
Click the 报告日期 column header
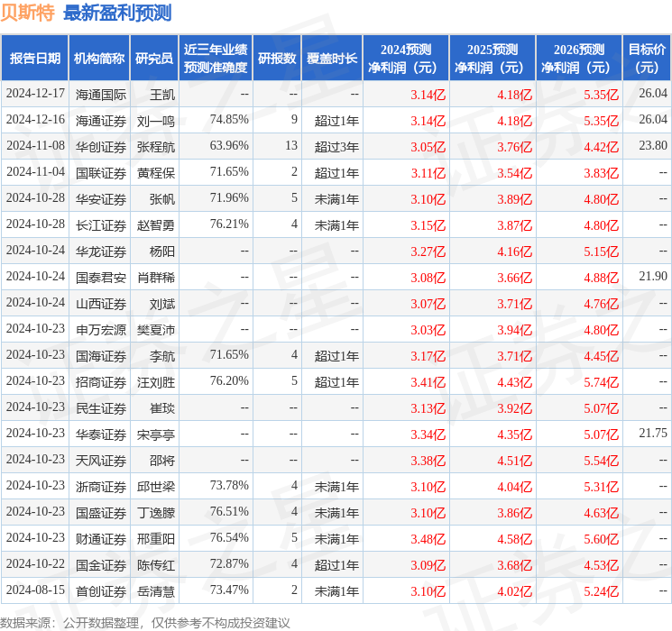pyautogui.click(x=34, y=58)
